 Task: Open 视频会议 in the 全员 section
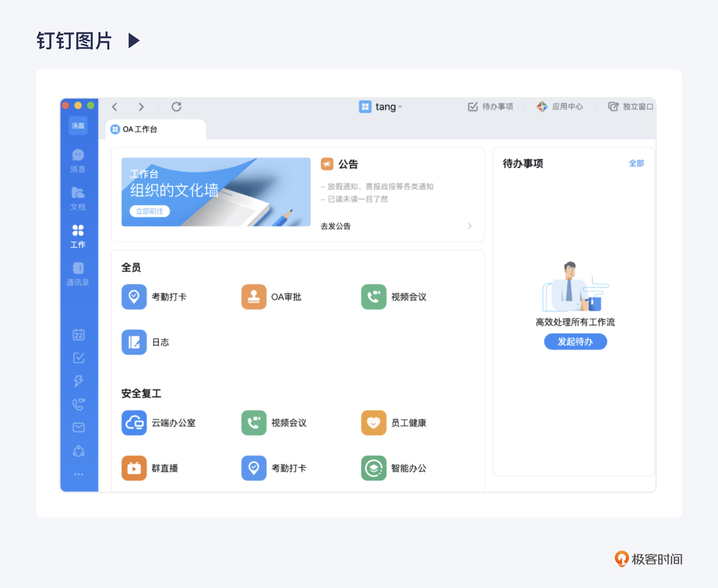pyautogui.click(x=374, y=297)
